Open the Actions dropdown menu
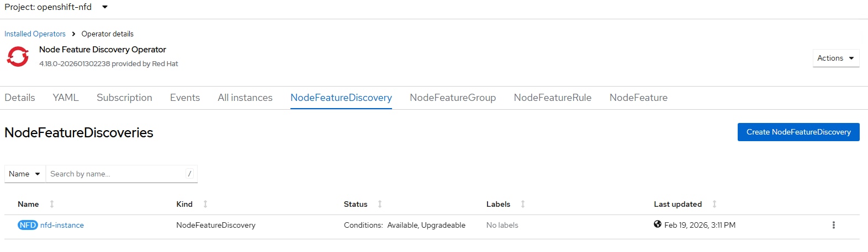This screenshot has height=252, width=868. tap(835, 58)
